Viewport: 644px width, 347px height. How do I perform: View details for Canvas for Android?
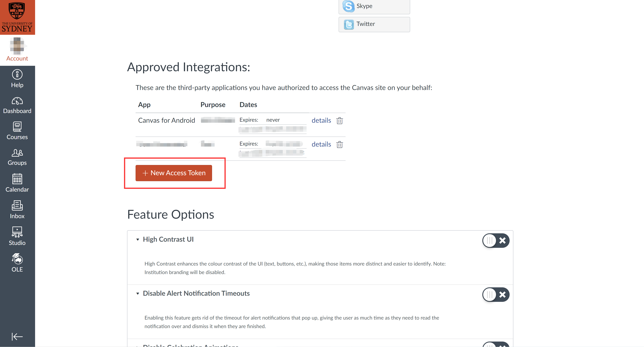321,120
